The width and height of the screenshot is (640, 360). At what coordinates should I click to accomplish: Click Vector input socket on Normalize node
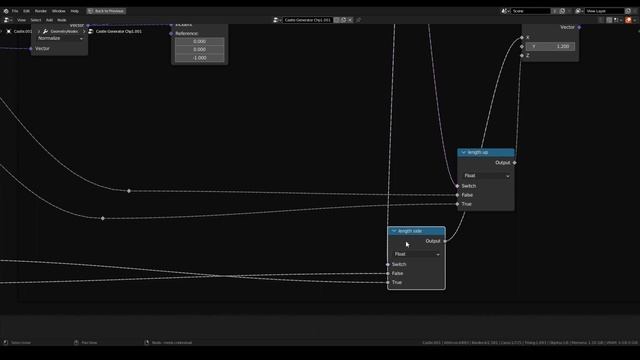coord(31,49)
